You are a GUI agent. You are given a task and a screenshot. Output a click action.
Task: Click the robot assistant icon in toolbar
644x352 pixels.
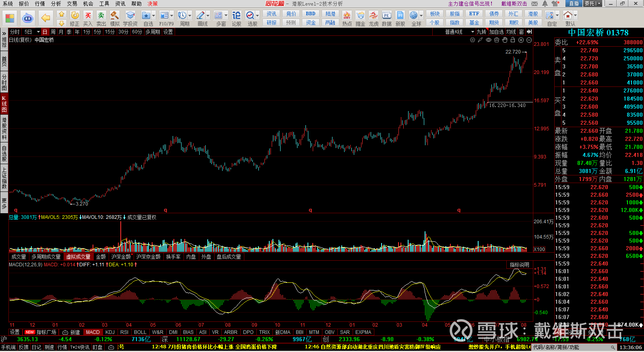pyautogui.click(x=27, y=18)
